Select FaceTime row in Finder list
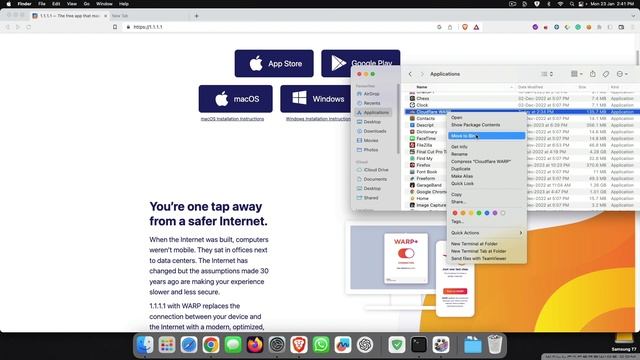 [521, 138]
